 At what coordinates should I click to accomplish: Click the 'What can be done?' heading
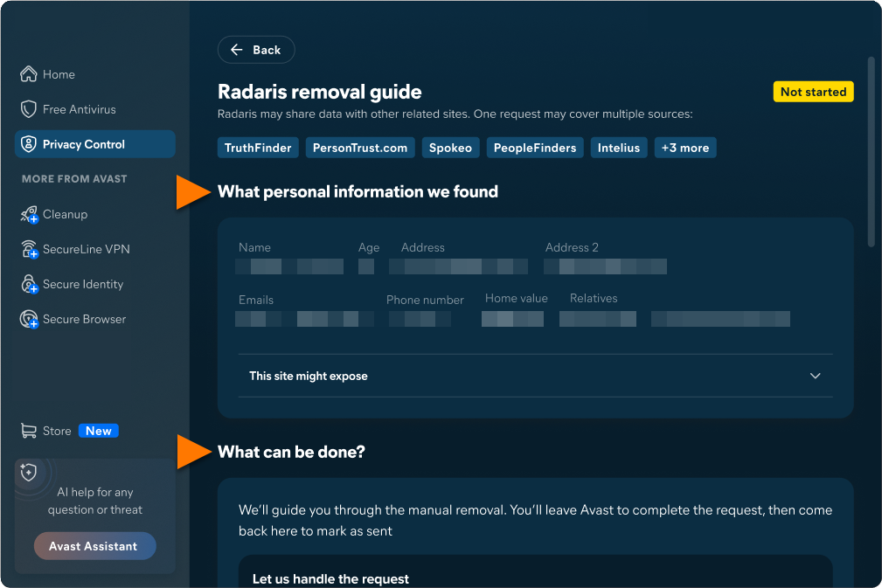tap(291, 452)
